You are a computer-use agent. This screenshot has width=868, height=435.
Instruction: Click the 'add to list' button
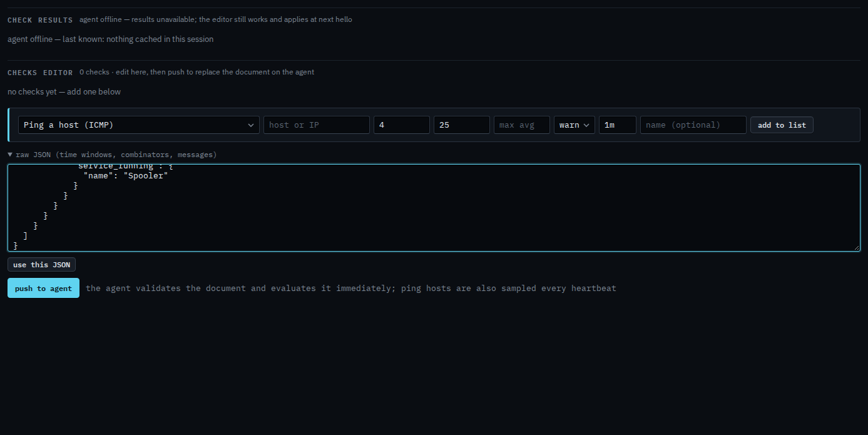[782, 125]
